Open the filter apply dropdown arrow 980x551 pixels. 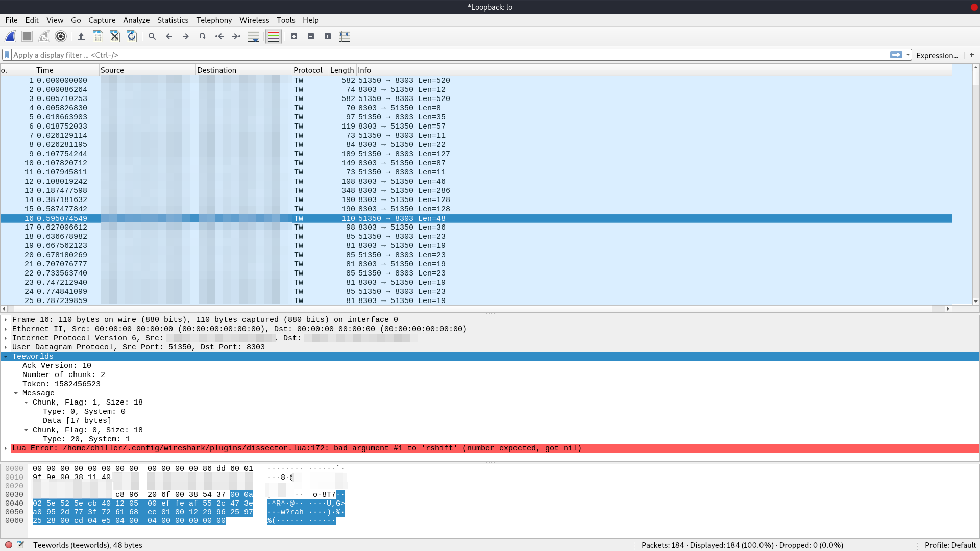[906, 55]
